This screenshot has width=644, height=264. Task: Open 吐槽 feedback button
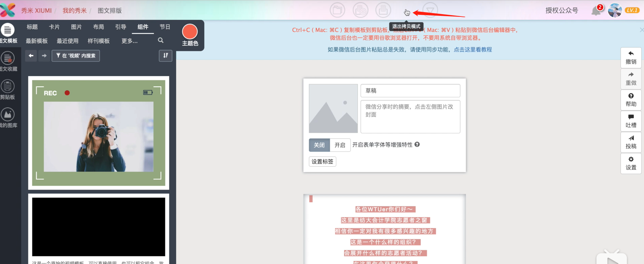pos(631,121)
